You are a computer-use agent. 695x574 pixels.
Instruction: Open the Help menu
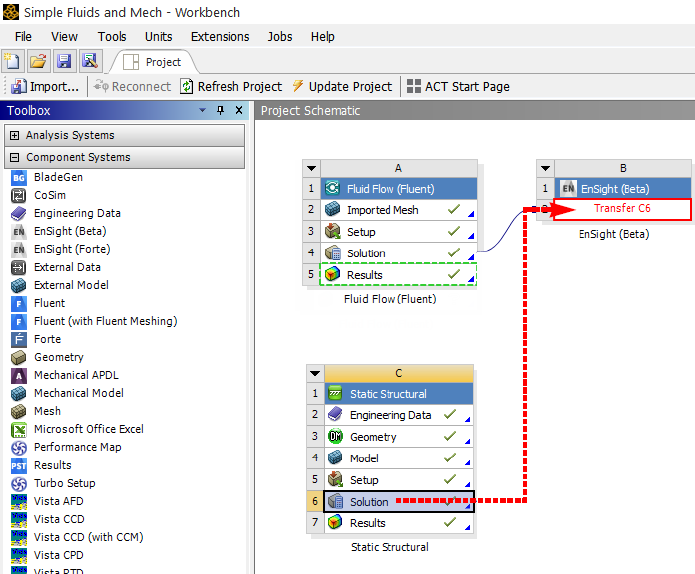click(322, 36)
